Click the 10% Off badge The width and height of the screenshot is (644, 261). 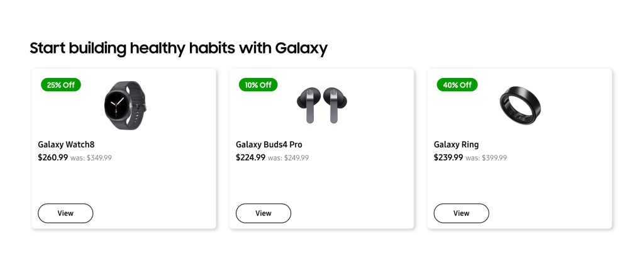258,85
